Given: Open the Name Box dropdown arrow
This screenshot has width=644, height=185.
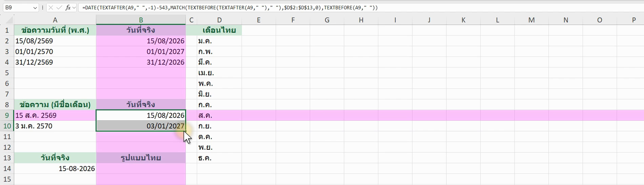Looking at the screenshot, I should [x=35, y=7].
